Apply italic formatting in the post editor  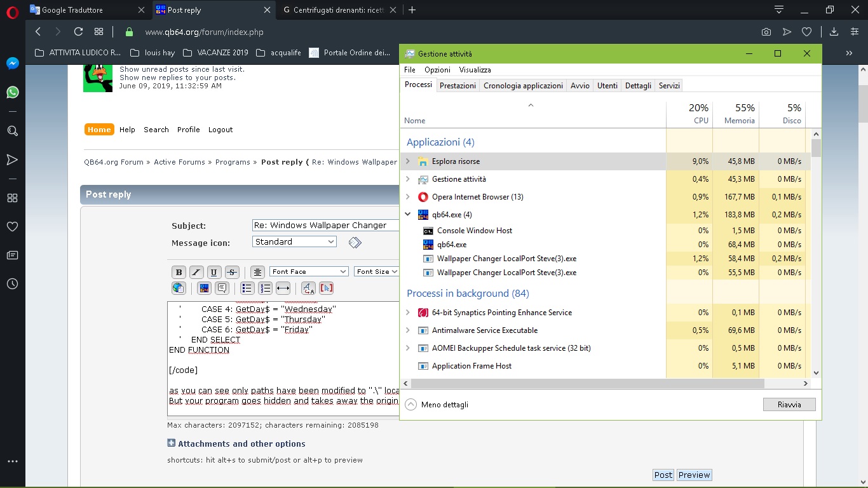[x=196, y=272]
